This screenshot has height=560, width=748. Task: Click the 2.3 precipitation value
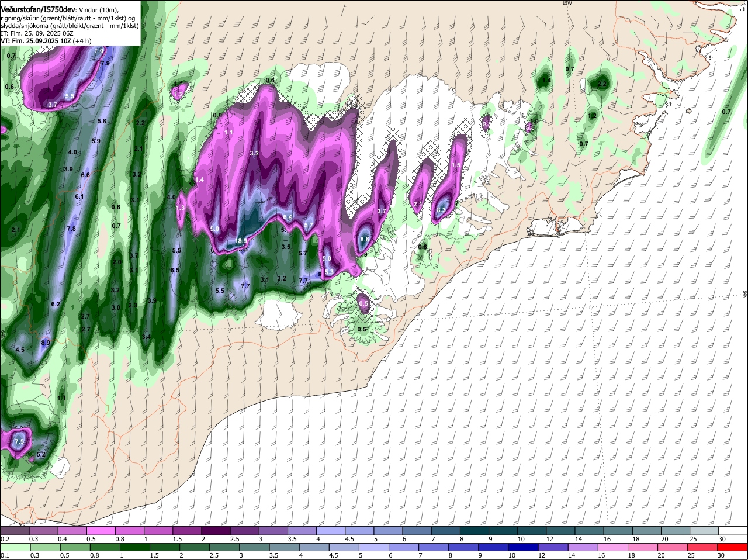(133, 305)
